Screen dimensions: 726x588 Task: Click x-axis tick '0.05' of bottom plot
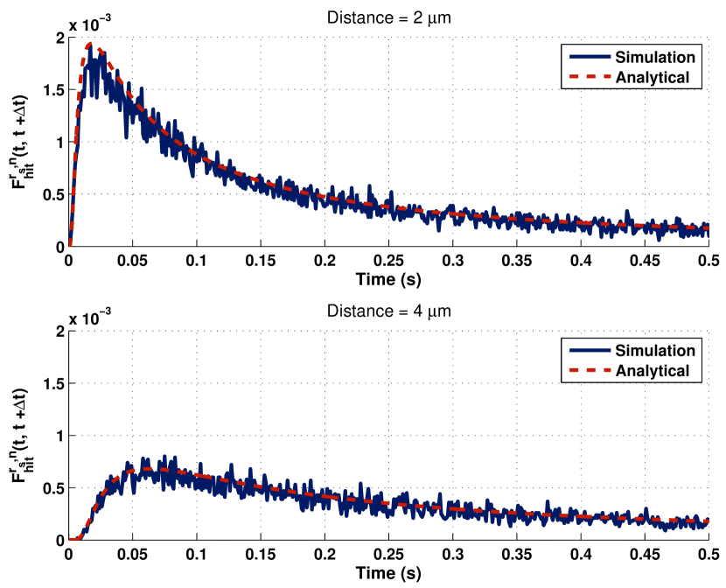[x=132, y=554]
